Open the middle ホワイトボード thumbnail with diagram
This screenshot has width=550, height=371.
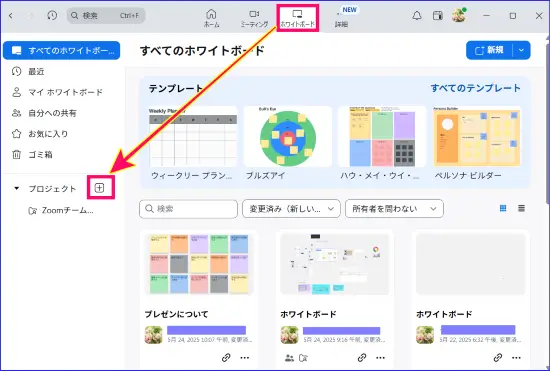coord(335,264)
